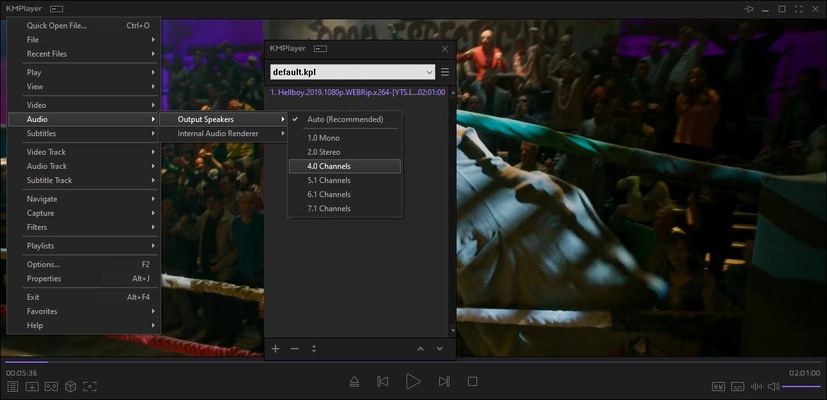Open Options... from the menu
Viewport: 827px width, 400px height.
point(84,264)
